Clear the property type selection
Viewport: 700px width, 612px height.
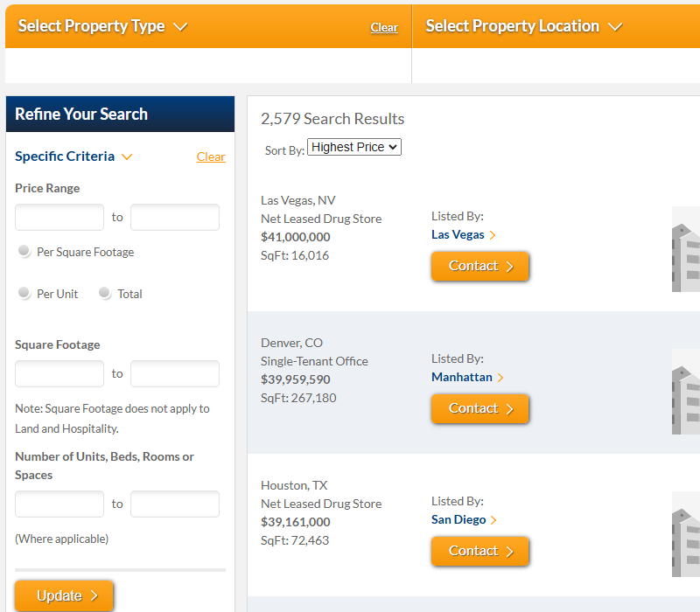[x=384, y=28]
